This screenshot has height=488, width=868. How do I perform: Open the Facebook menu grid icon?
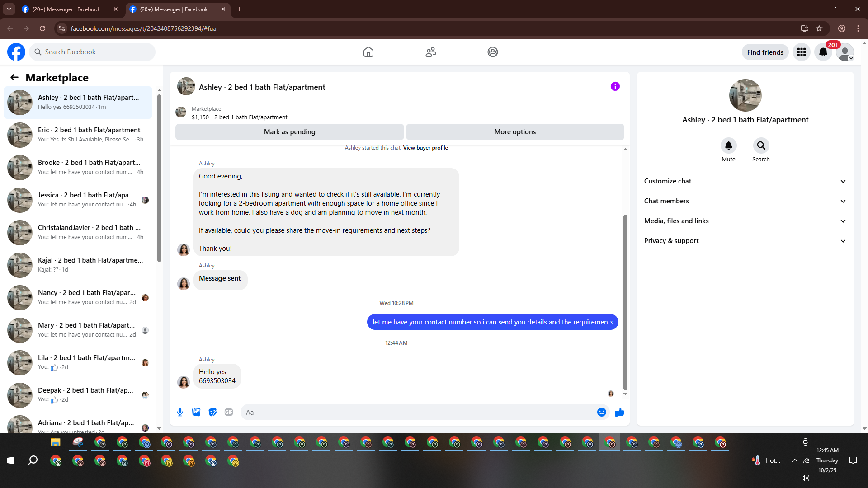point(801,52)
